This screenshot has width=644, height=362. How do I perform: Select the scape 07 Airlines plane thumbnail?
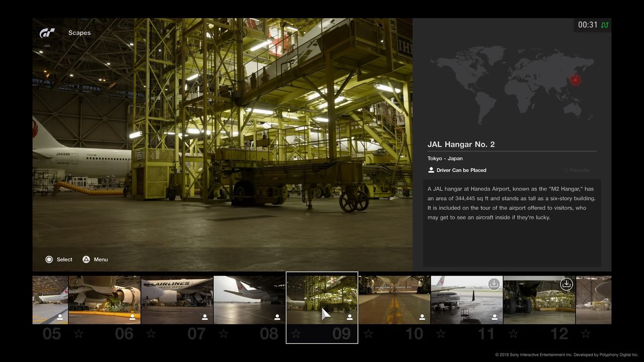177,300
